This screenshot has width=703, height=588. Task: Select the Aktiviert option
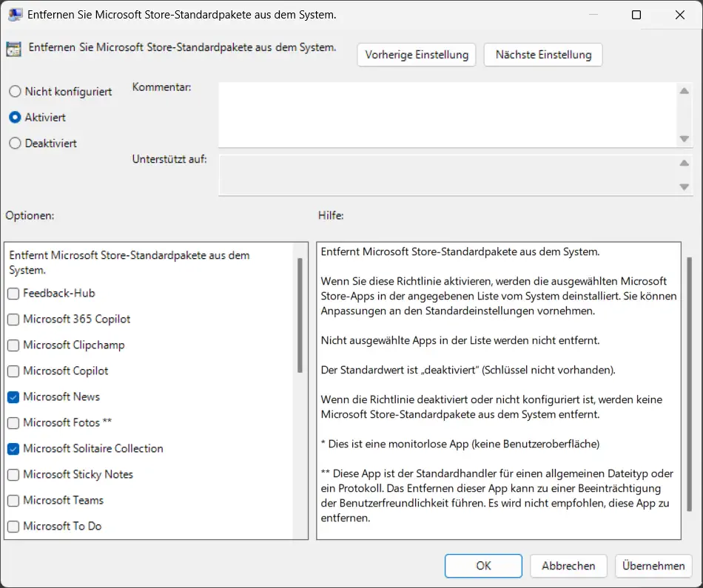[x=15, y=118]
